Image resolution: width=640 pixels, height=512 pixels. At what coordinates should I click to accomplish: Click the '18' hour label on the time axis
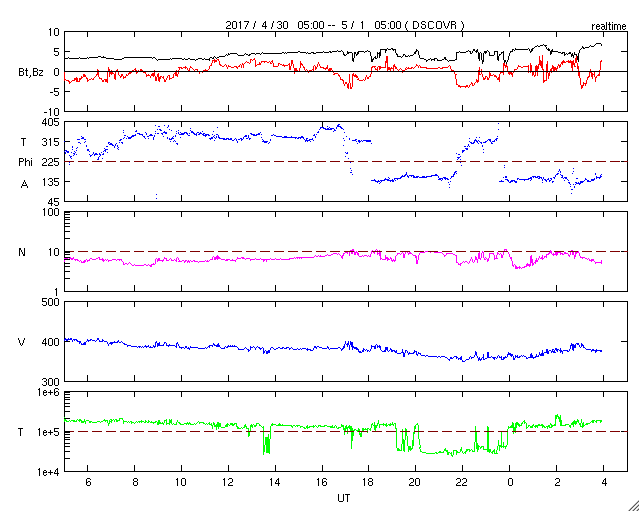tap(369, 482)
